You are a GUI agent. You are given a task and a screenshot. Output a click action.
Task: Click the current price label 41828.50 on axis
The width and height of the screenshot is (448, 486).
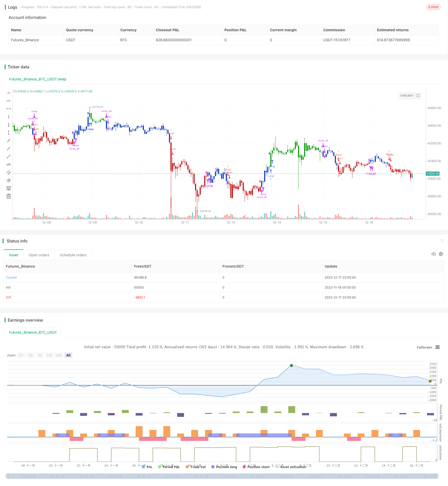(x=433, y=174)
